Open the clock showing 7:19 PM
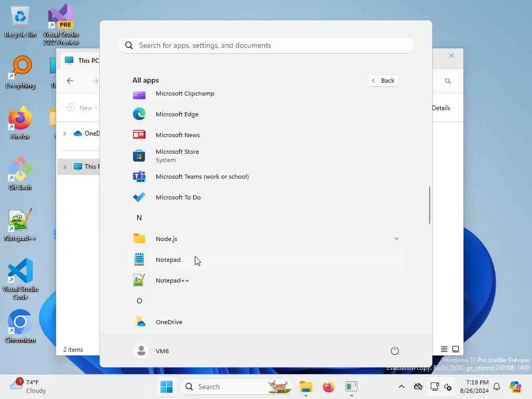This screenshot has height=399, width=532. [x=474, y=387]
